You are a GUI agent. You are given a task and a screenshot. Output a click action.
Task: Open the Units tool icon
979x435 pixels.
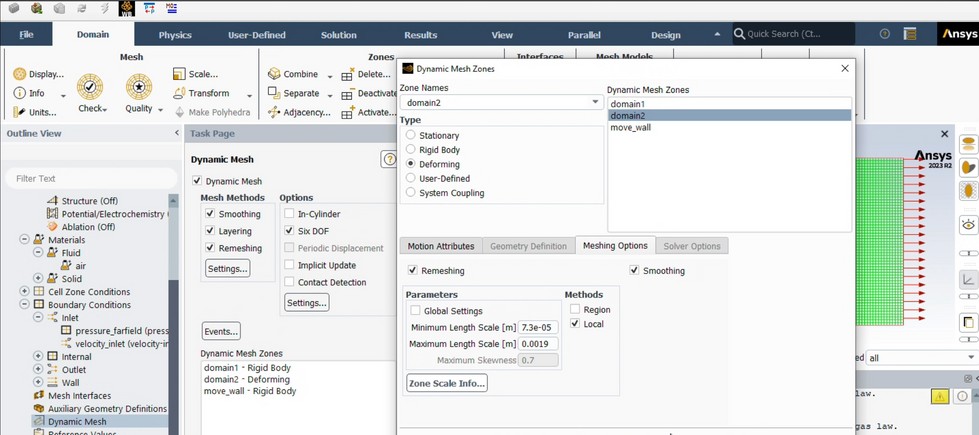pyautogui.click(x=20, y=112)
